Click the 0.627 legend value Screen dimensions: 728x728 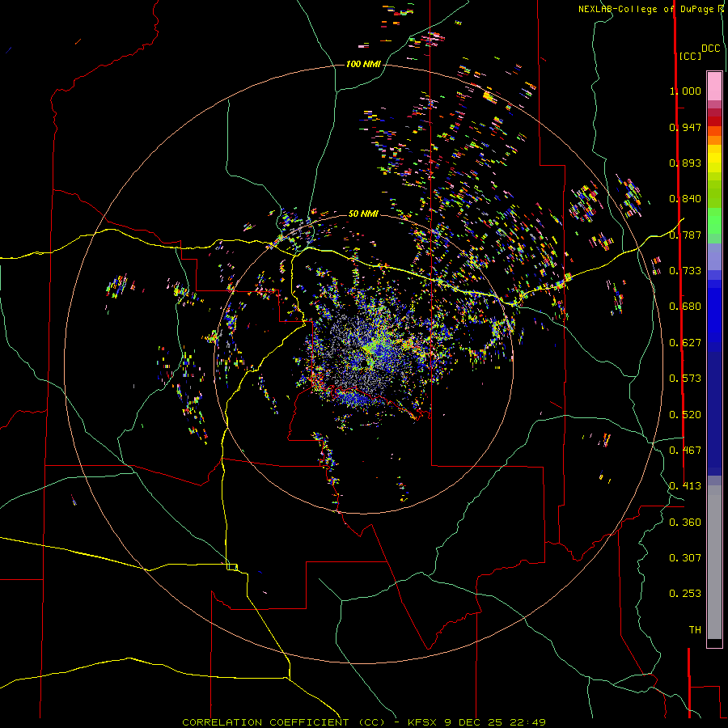pos(685,343)
